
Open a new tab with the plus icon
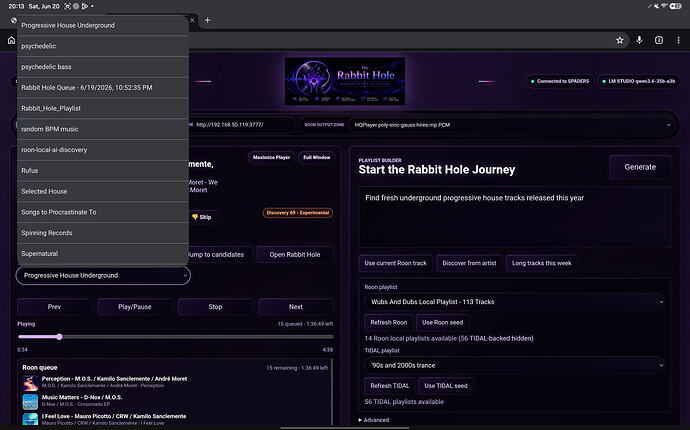click(207, 20)
